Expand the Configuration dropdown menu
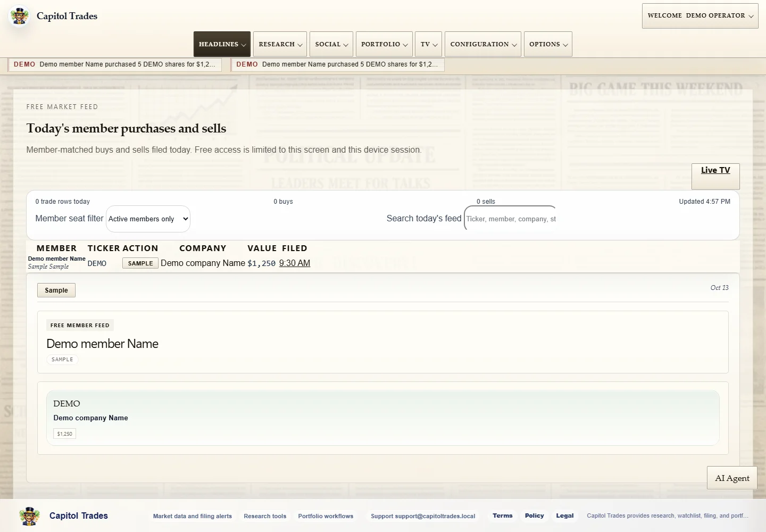The width and height of the screenshot is (766, 532). pyautogui.click(x=483, y=44)
